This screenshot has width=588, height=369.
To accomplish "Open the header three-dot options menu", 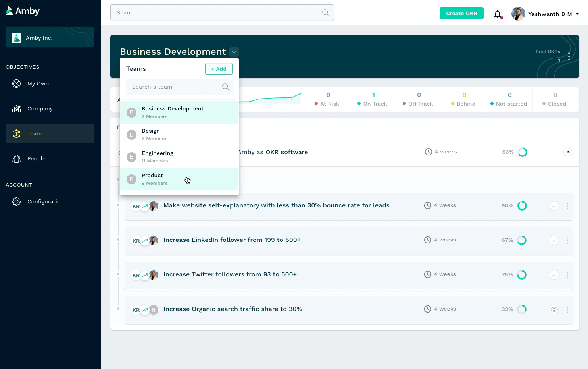I will click(569, 56).
